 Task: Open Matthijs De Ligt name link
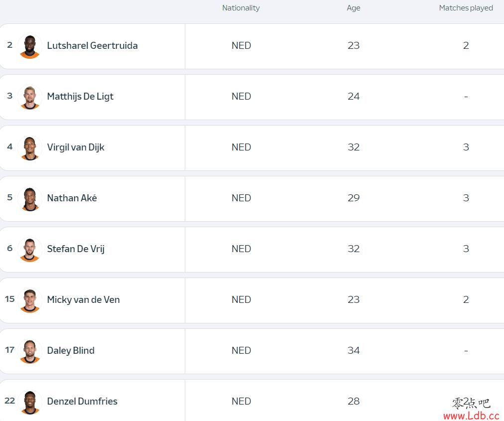click(x=80, y=97)
